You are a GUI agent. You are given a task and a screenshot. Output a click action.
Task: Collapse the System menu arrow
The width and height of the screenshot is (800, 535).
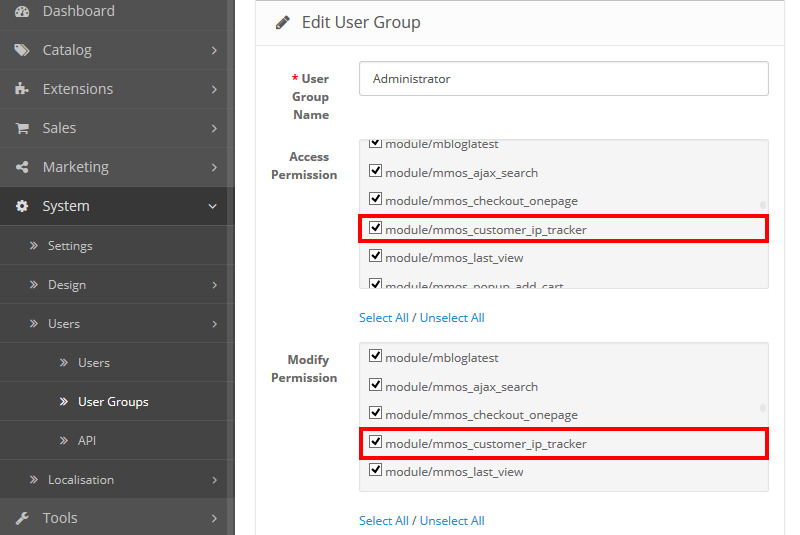[x=212, y=206]
